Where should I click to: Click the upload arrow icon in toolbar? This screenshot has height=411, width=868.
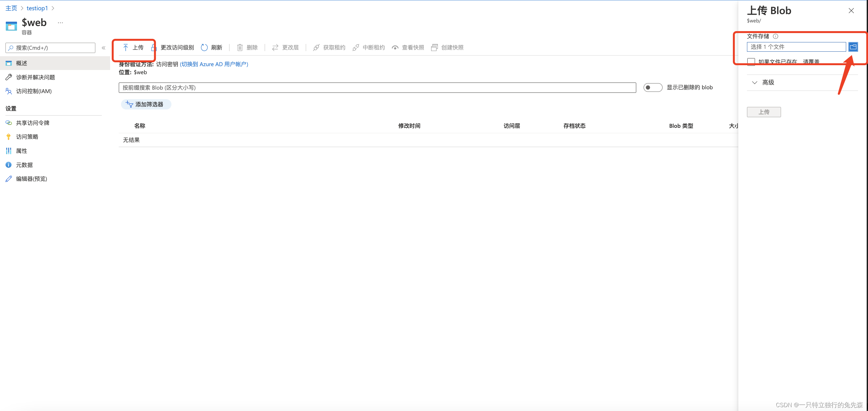[x=125, y=48]
